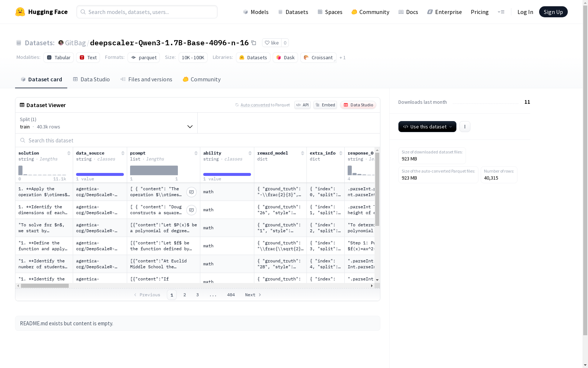Sort by the extra_info column
Viewport: 588px width, 368px height.
[341, 153]
